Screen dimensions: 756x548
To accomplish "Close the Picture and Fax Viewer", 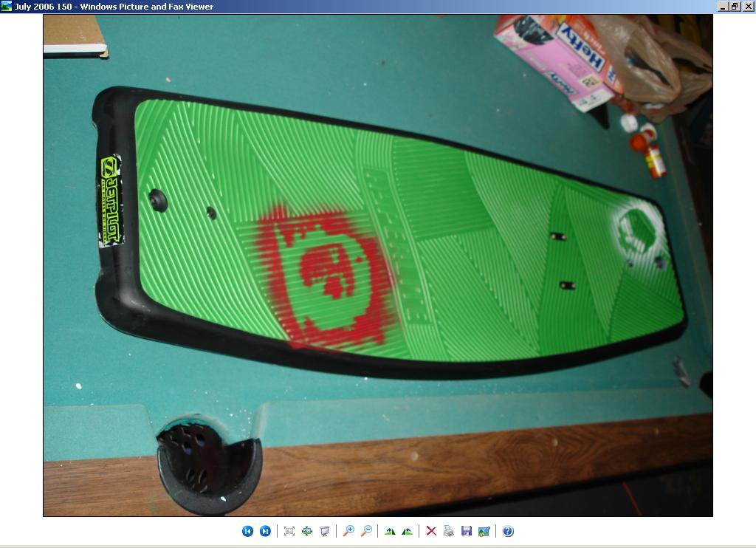I will (x=748, y=7).
